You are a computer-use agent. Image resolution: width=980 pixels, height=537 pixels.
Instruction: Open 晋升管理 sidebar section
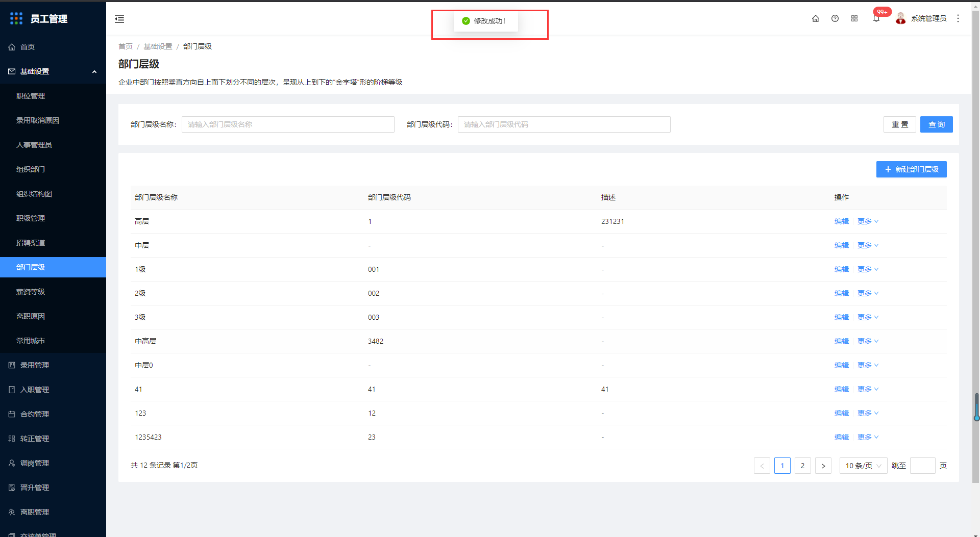(53, 488)
